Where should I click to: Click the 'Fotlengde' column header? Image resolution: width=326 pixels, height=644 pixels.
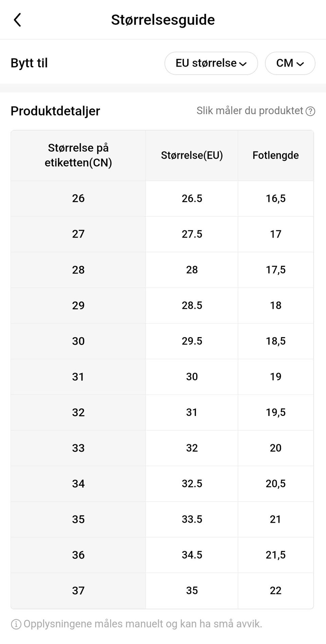[275, 155]
